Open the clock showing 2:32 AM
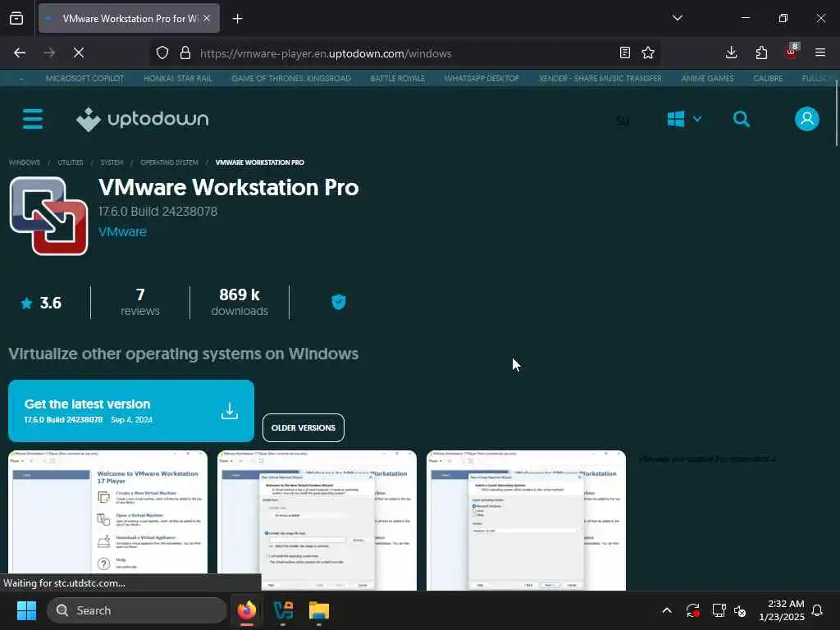Image resolution: width=840 pixels, height=630 pixels. (x=782, y=610)
